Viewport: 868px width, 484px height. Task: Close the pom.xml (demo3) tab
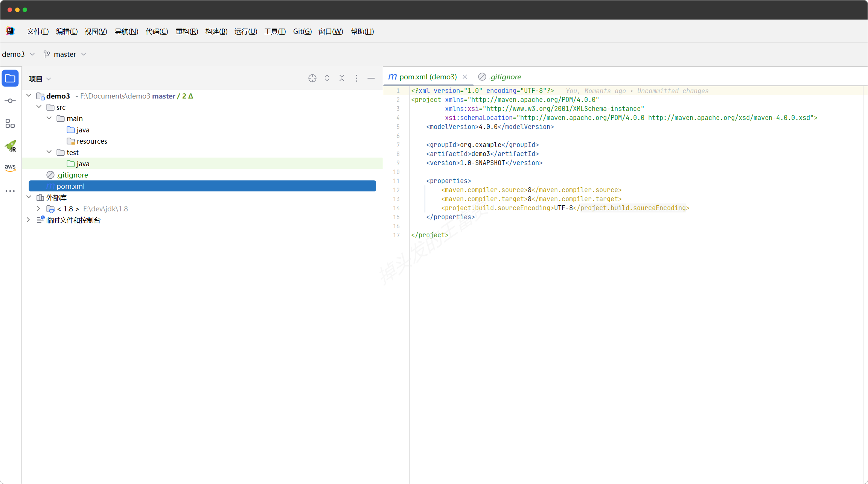[465, 77]
